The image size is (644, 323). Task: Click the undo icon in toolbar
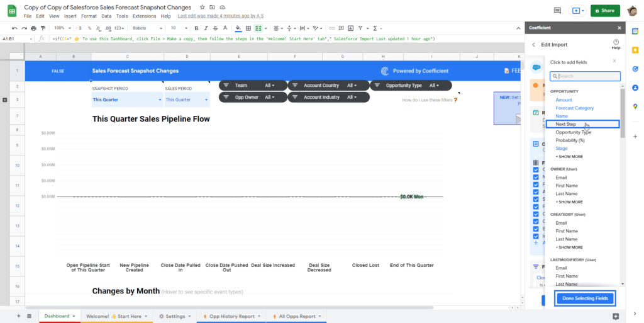pyautogui.click(x=15, y=28)
